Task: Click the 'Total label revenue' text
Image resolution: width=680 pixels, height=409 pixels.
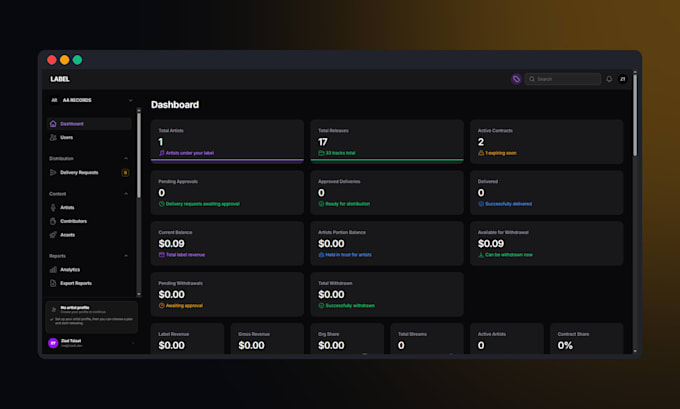Action: 185,255
